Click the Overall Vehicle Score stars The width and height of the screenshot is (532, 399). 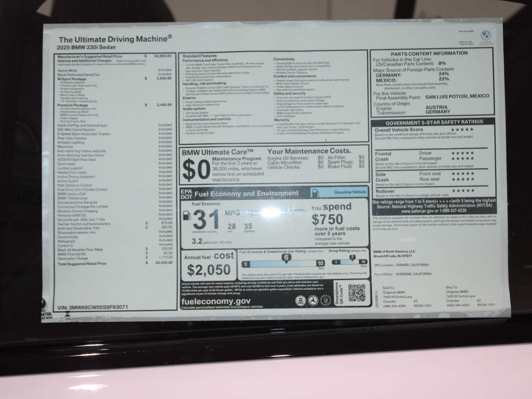(462, 129)
